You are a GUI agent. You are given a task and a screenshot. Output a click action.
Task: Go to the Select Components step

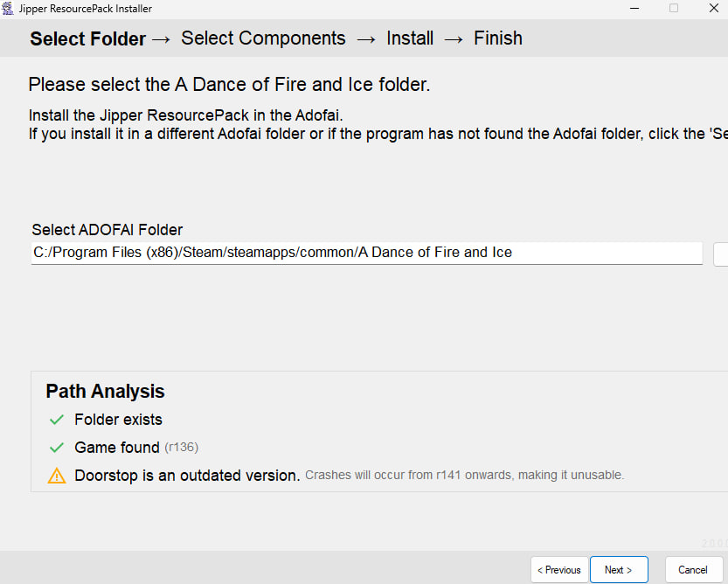pyautogui.click(x=263, y=38)
